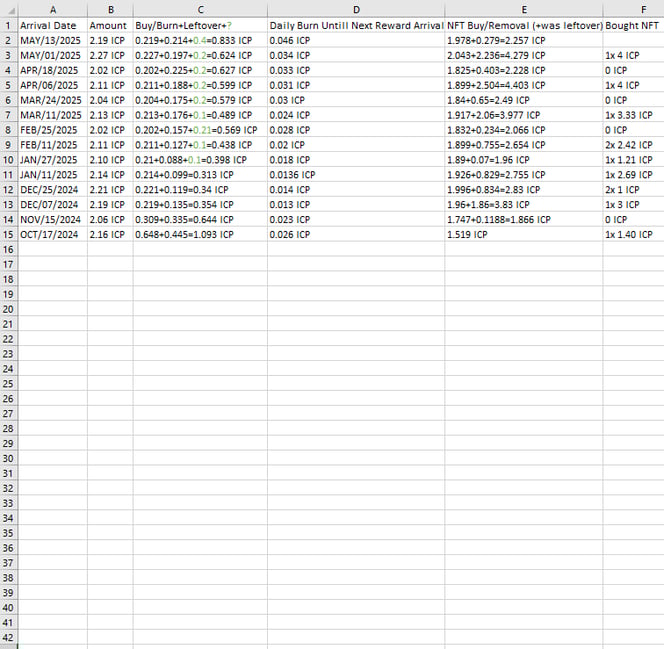Select row 16 header
Viewport: 664px width, 649px height.
point(9,249)
